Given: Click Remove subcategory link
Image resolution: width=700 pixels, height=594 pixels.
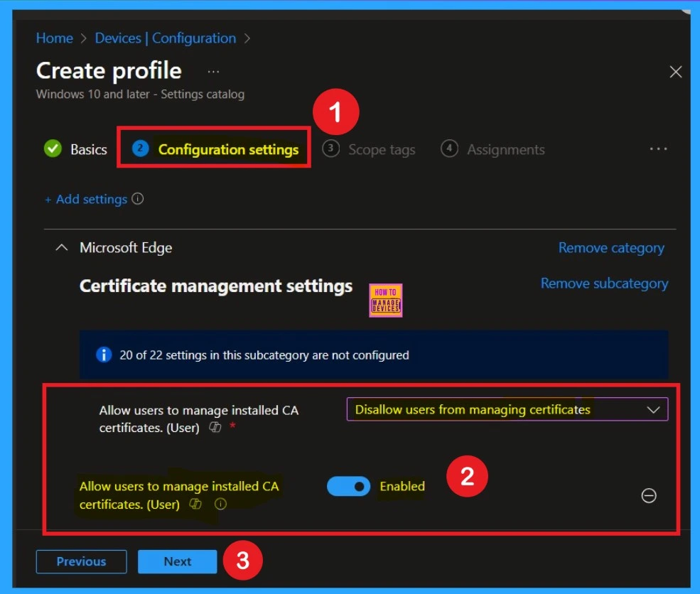Looking at the screenshot, I should [x=605, y=283].
